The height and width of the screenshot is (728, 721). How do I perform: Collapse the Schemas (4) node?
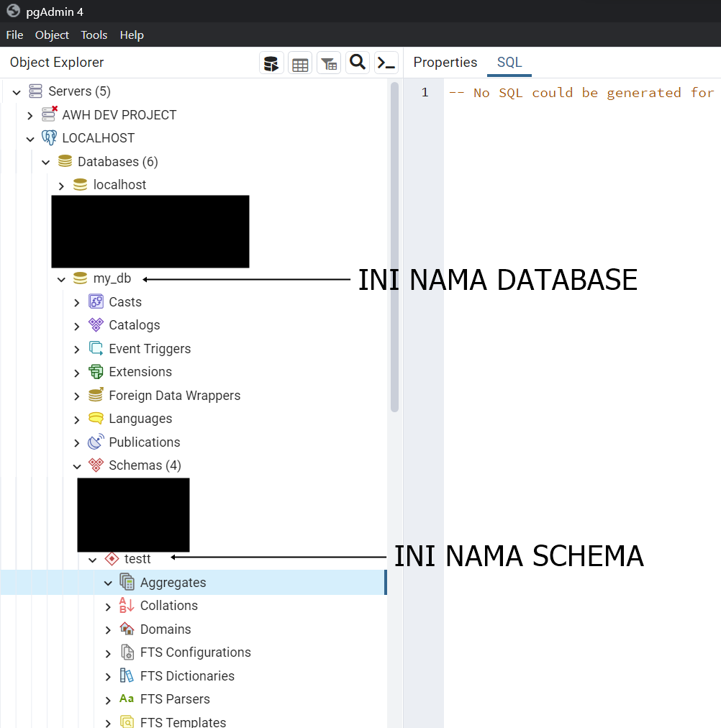point(77,466)
